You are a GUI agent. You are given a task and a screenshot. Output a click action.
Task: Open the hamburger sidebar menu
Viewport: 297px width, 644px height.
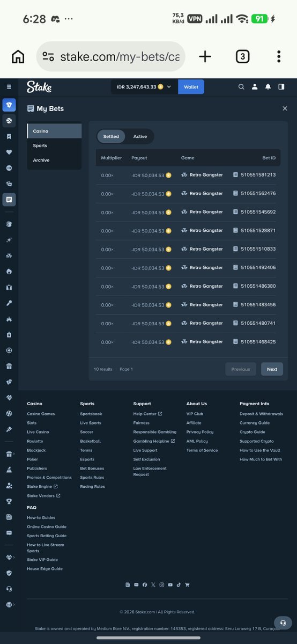coord(9,86)
